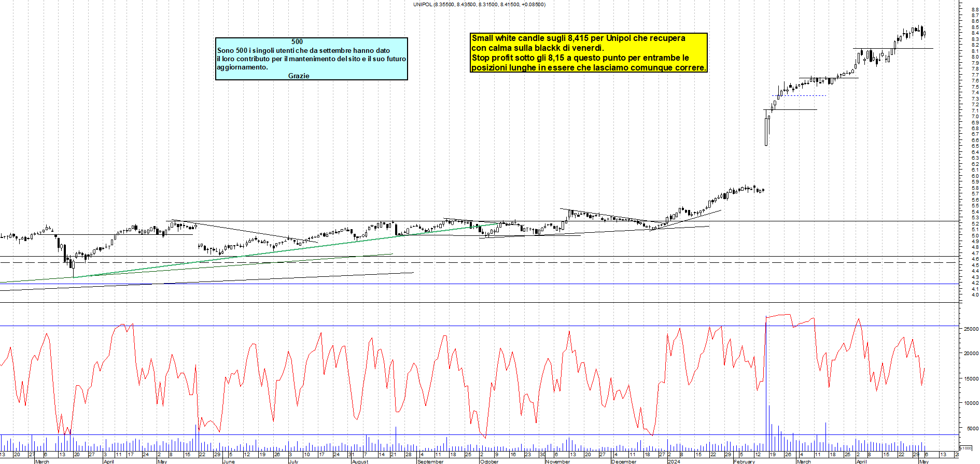The image size is (980, 464).
Task: Click the "December" label on the time axis
Action: [624, 461]
